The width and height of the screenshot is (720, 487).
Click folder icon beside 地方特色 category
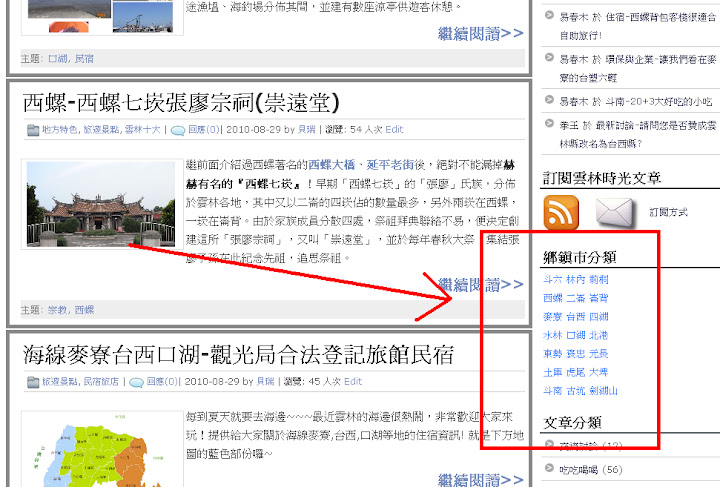pos(33,130)
